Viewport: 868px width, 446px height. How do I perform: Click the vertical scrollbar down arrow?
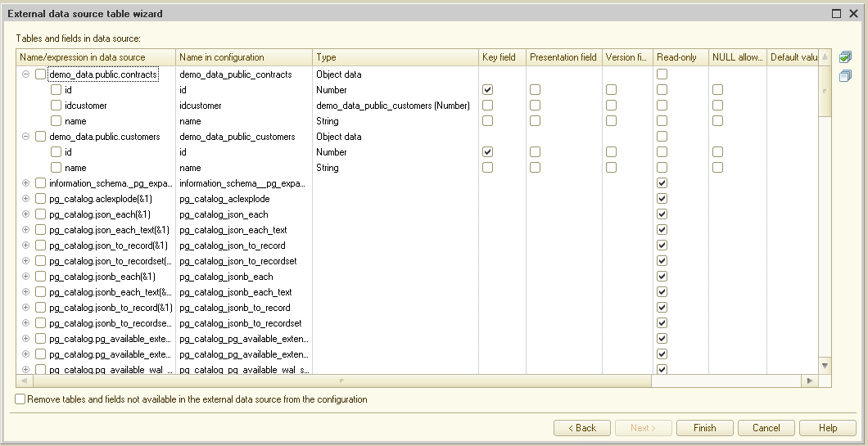(x=825, y=365)
